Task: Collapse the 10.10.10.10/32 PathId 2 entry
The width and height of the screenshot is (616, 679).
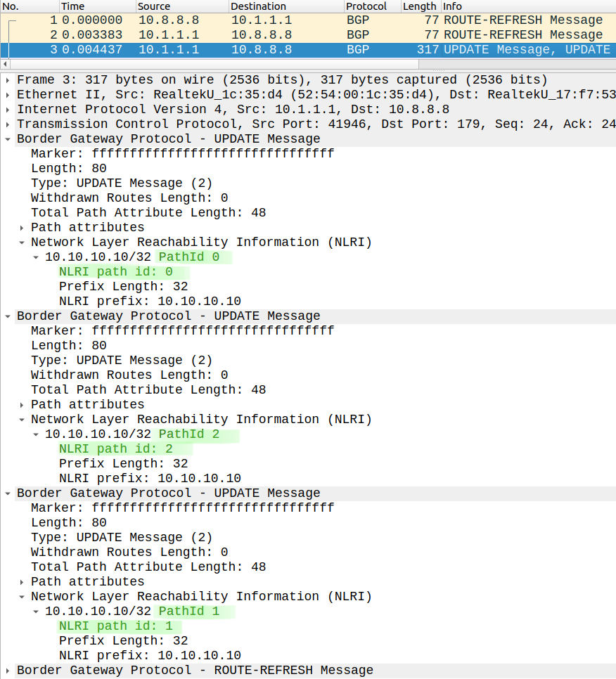Action: pos(36,434)
